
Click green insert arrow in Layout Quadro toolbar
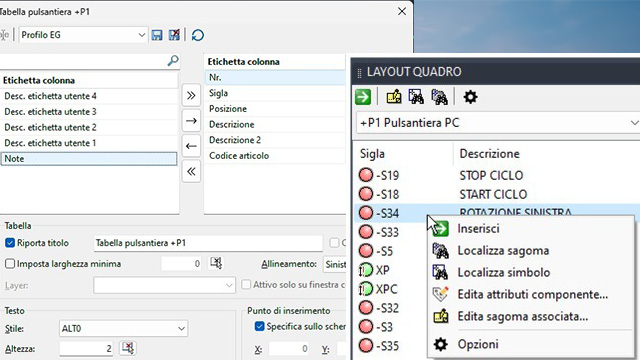click(363, 97)
